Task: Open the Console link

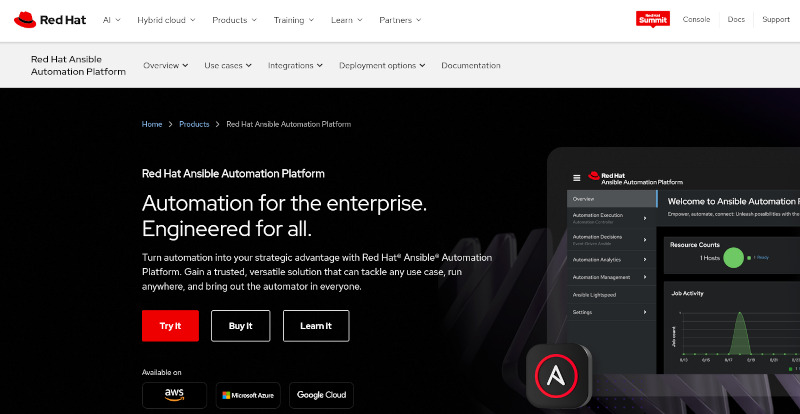Action: 696,19
